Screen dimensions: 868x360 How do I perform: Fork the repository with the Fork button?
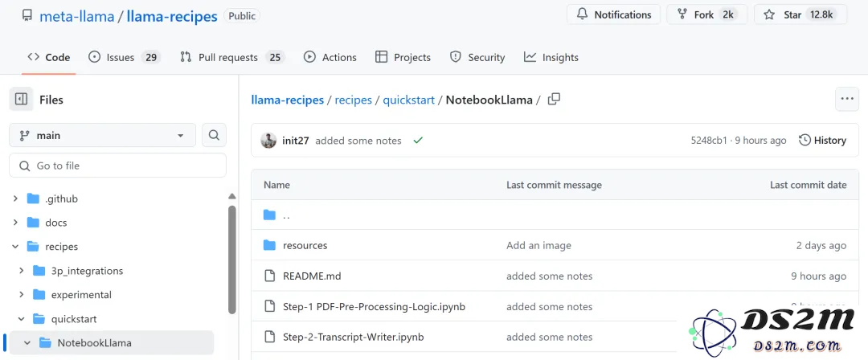706,15
